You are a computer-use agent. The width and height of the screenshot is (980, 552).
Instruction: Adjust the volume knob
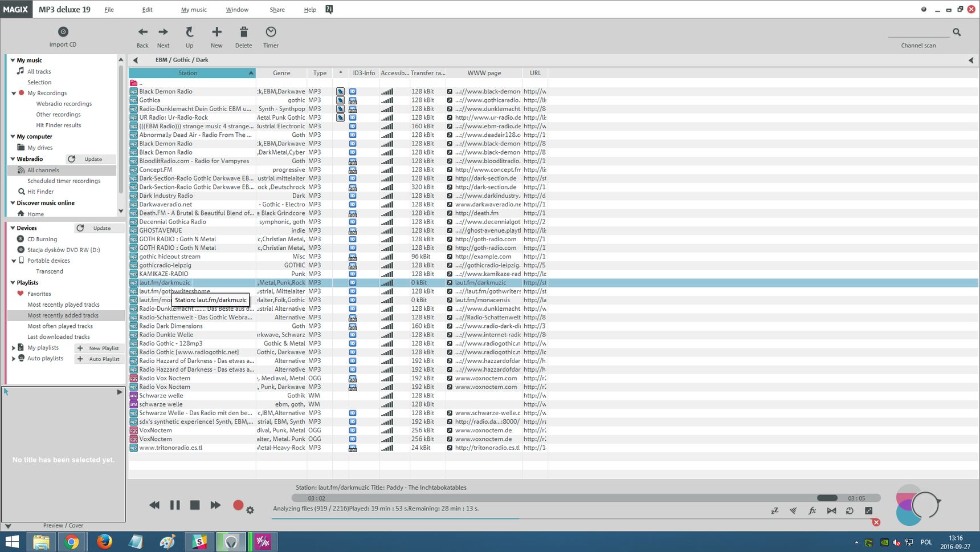[x=924, y=505]
